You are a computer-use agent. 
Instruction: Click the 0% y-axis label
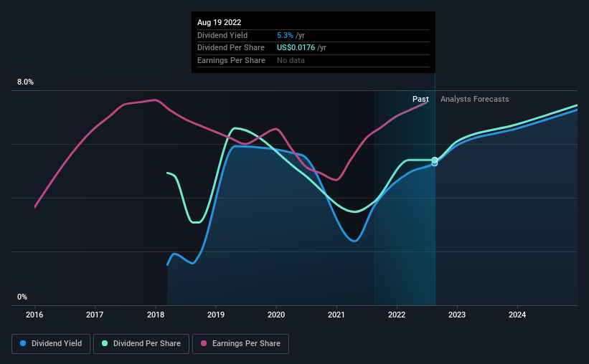point(22,297)
